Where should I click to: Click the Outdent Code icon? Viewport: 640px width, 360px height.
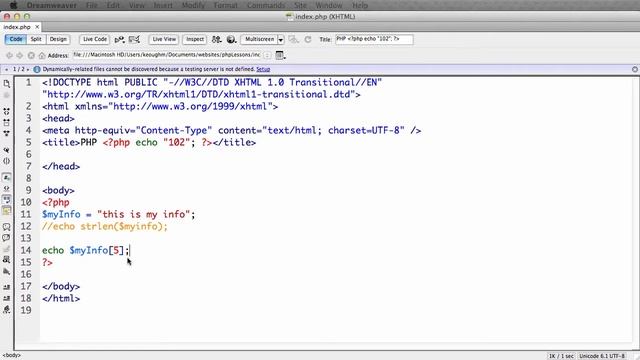7,299
